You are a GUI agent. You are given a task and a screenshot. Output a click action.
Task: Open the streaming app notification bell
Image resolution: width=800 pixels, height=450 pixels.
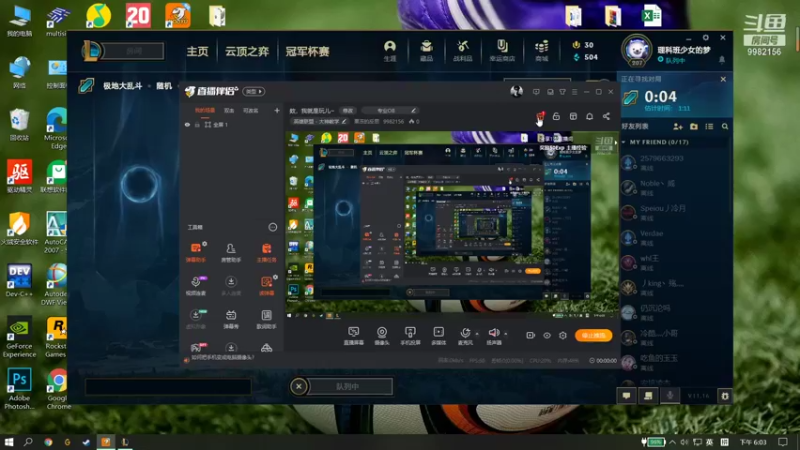pos(589,116)
